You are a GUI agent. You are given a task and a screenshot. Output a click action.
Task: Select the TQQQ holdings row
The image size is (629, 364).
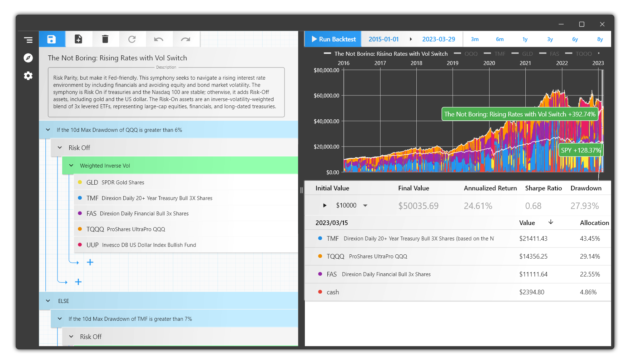[x=458, y=256]
